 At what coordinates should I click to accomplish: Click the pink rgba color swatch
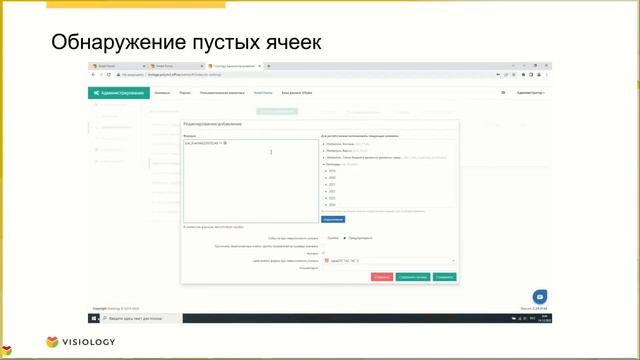[327, 260]
